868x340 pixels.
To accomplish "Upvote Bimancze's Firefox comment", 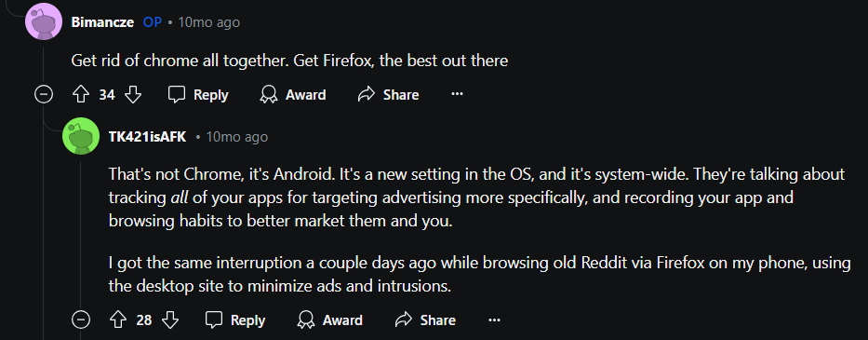I will coord(81,95).
